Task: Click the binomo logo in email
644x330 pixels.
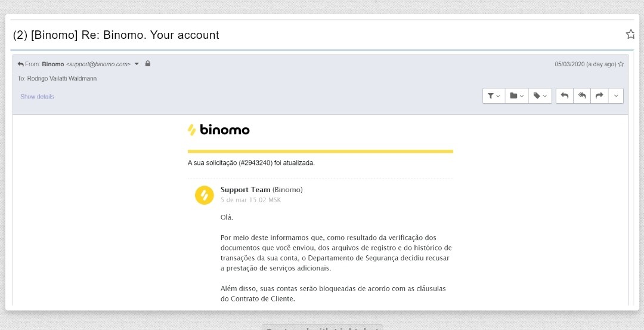Action: tap(218, 129)
